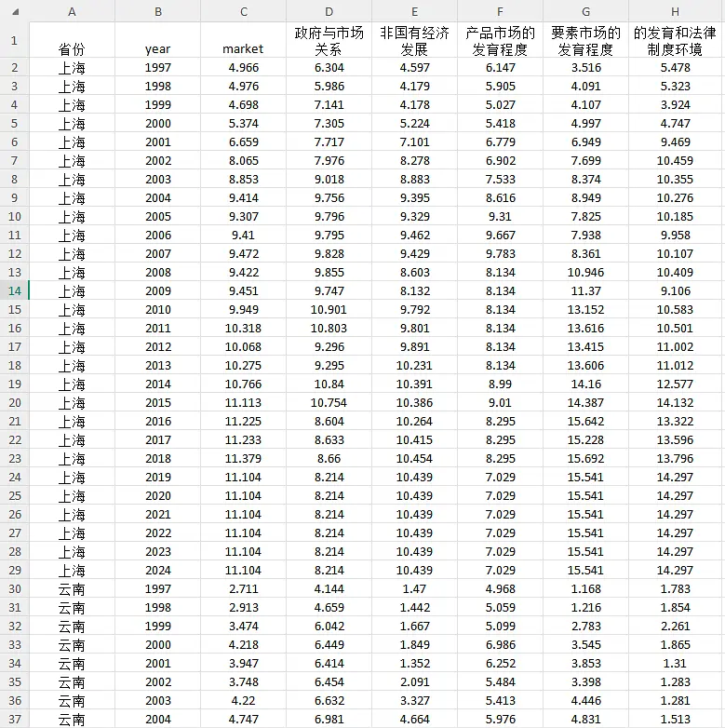
Task: Select cell with value 9.018
Action: pos(329,180)
